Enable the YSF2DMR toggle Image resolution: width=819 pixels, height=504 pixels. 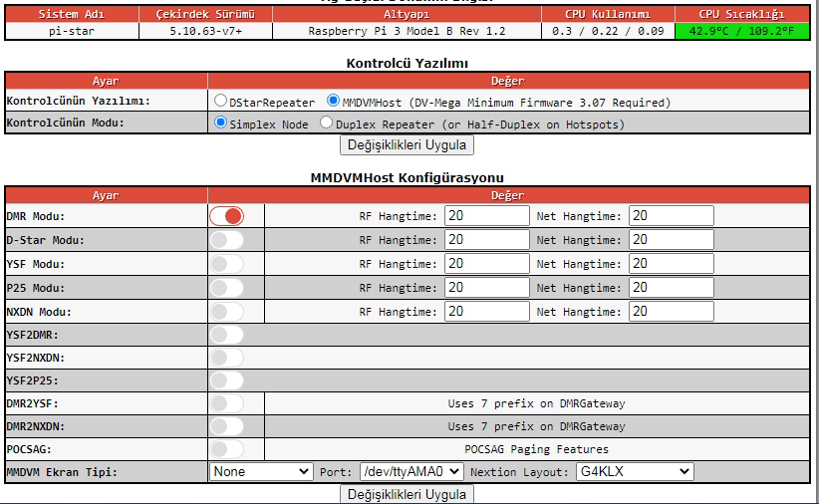(226, 335)
